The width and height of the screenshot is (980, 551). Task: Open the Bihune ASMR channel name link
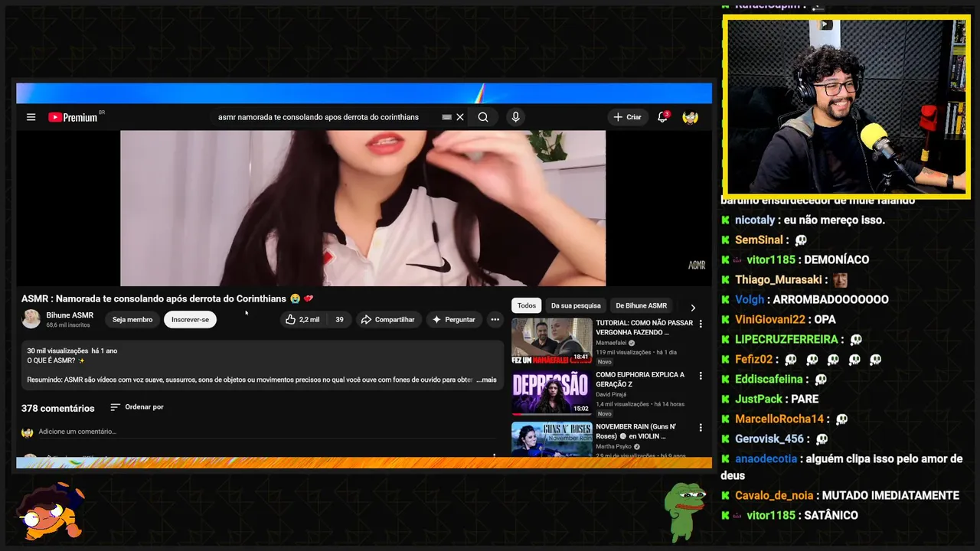pos(70,315)
